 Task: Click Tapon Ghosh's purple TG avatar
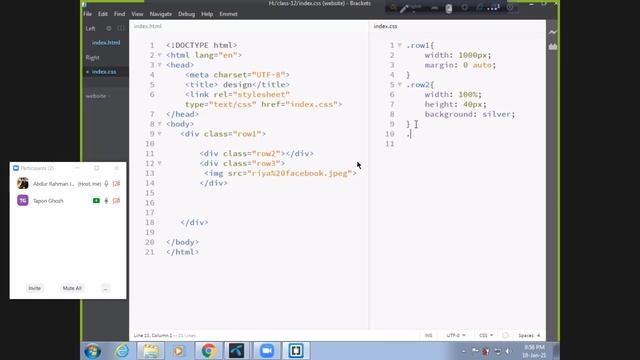click(23, 200)
